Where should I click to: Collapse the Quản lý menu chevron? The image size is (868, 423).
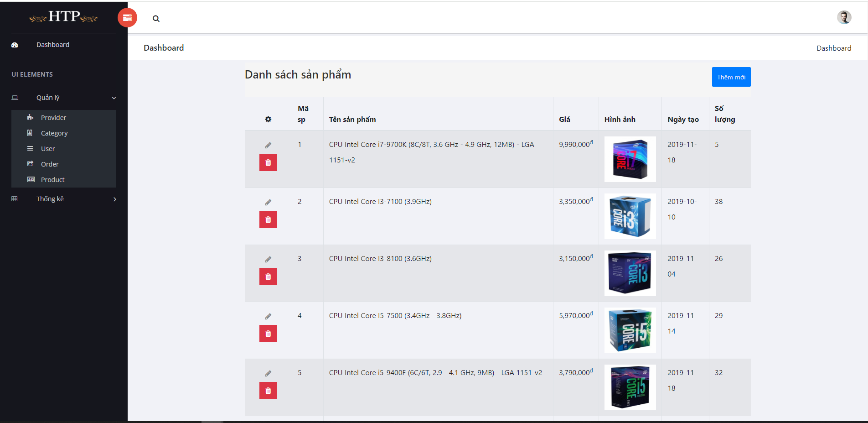(114, 98)
